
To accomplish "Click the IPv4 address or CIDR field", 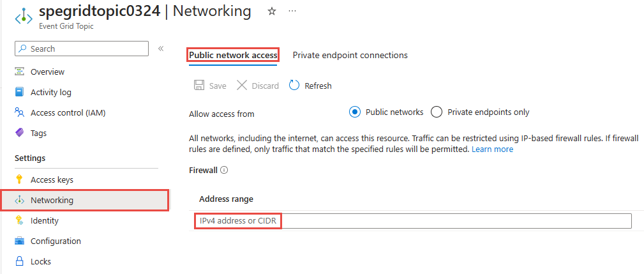I will pyautogui.click(x=412, y=221).
